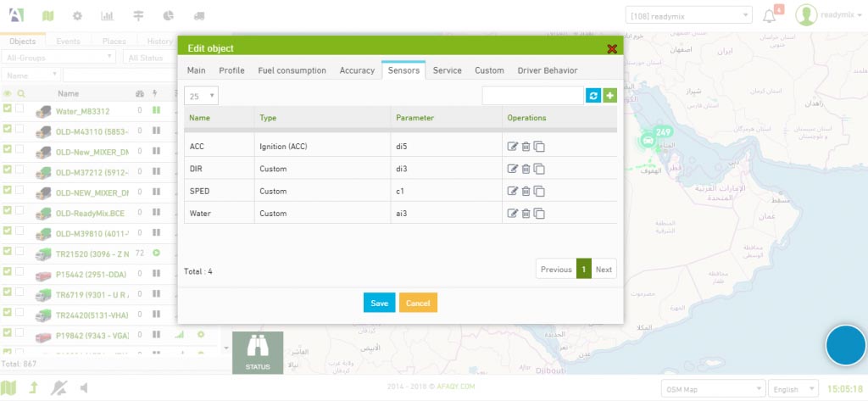This screenshot has height=401, width=868.
Task: Uncheck visibility for OLD-M43110
Action: click(x=7, y=129)
